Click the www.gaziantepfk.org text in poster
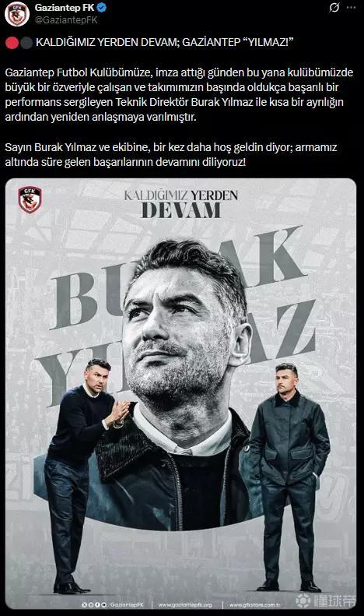 pos(185,605)
